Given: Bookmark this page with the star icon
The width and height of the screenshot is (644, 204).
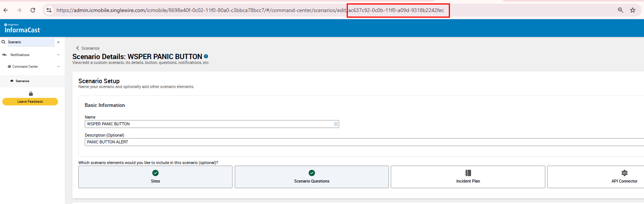Looking at the screenshot, I should [x=633, y=10].
